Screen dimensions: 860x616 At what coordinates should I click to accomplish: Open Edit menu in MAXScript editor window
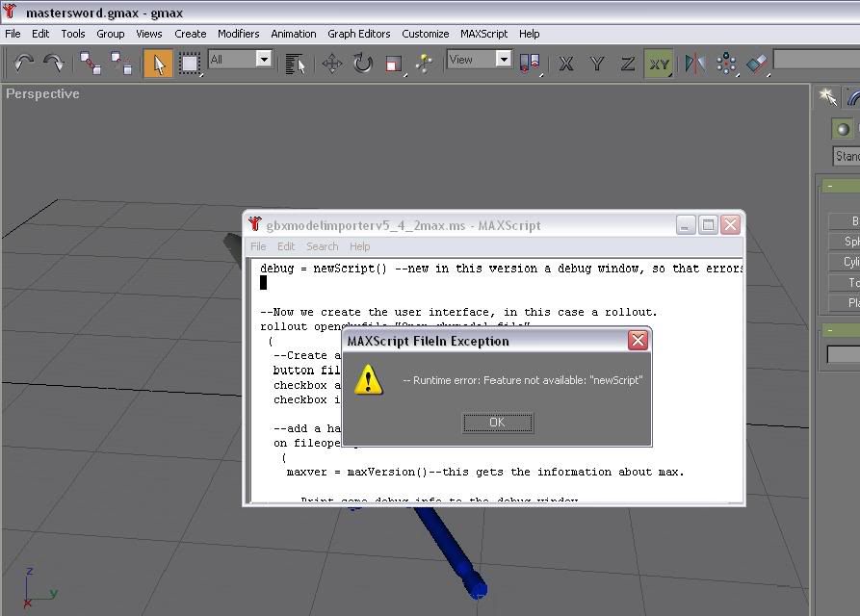pyautogui.click(x=286, y=246)
